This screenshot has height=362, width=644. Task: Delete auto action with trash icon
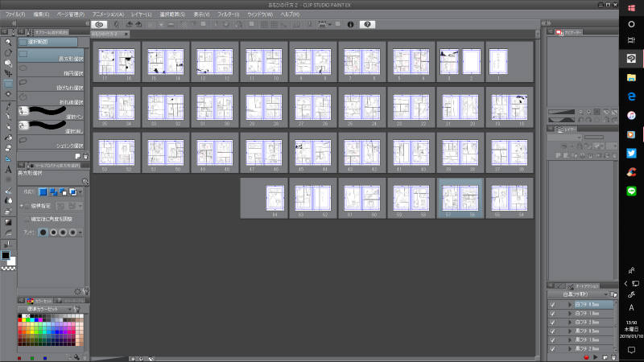click(613, 357)
